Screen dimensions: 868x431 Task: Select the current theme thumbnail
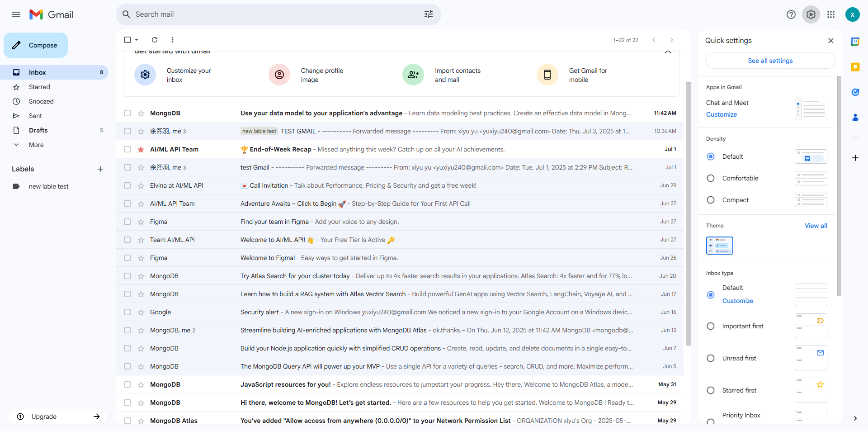[x=720, y=246]
